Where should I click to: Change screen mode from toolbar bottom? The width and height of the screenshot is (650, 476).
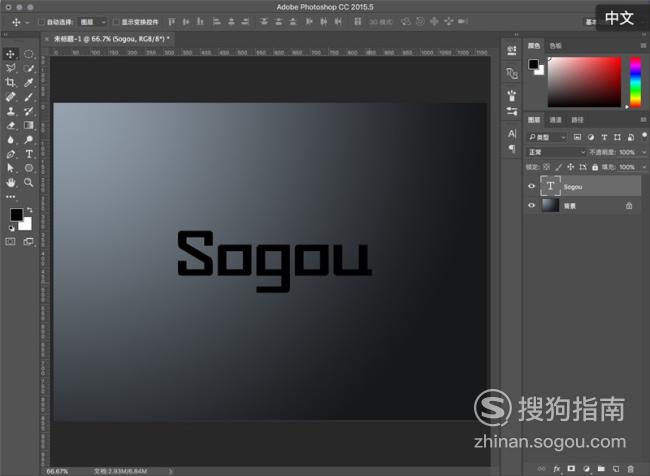pyautogui.click(x=28, y=242)
